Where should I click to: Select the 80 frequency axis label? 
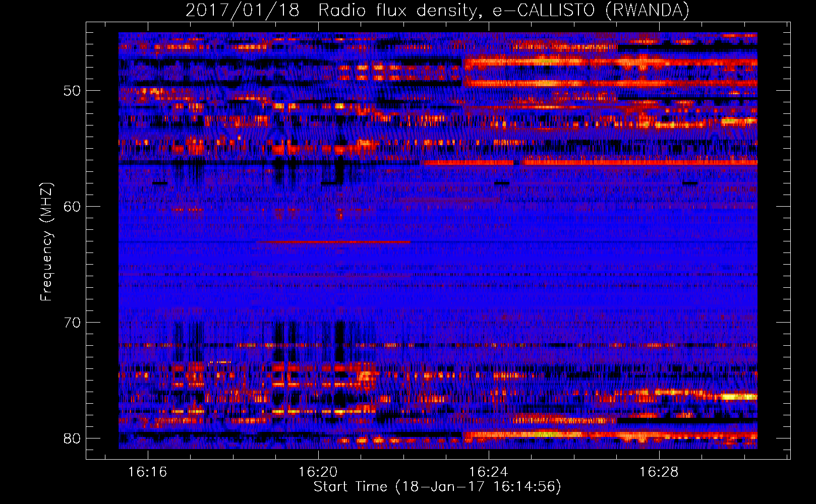[x=72, y=438]
